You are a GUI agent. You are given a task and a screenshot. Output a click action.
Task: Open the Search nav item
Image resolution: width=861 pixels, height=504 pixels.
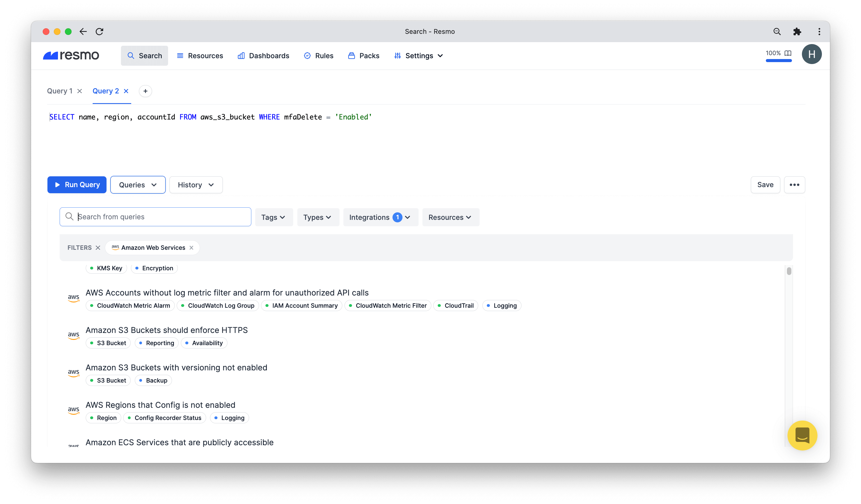(145, 56)
